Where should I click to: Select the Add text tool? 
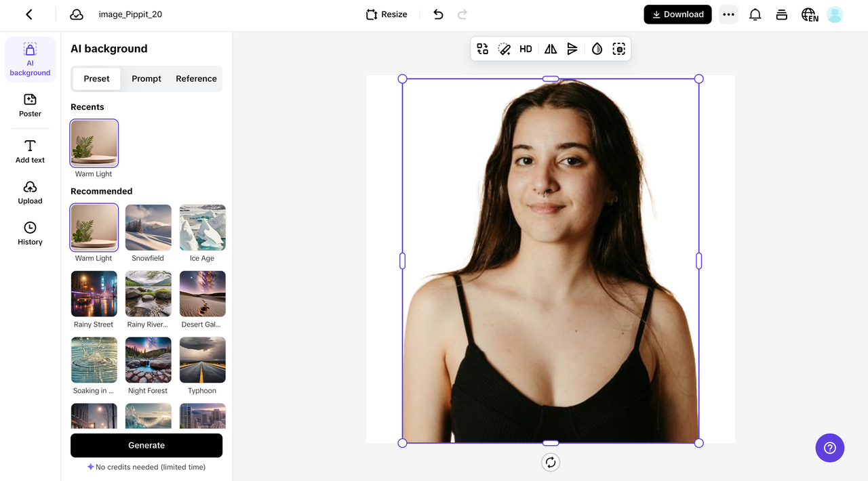30,151
